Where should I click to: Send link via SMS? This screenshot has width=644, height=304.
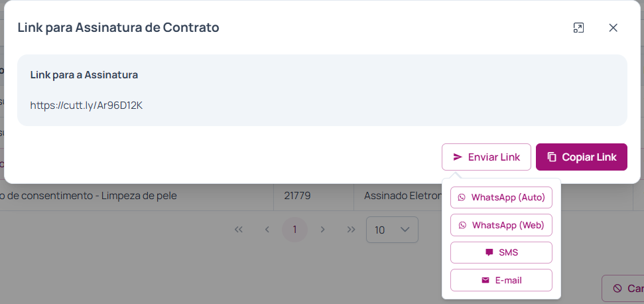[501, 252]
